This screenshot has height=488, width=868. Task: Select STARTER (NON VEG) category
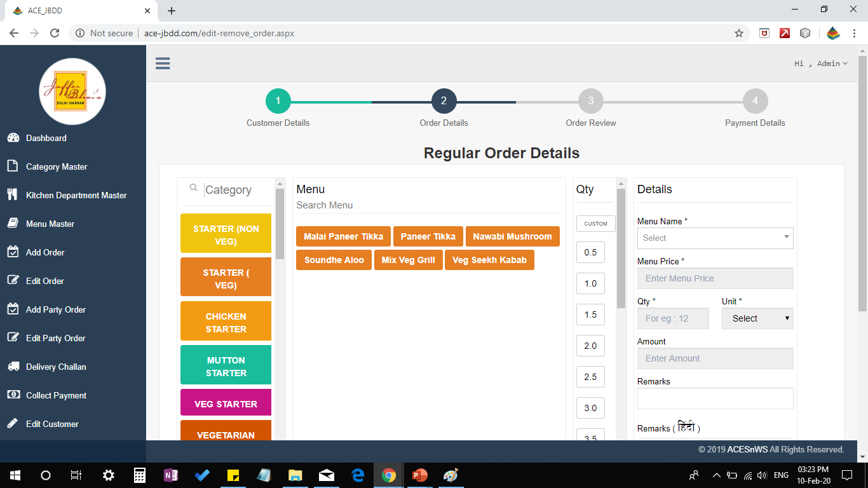(x=226, y=233)
